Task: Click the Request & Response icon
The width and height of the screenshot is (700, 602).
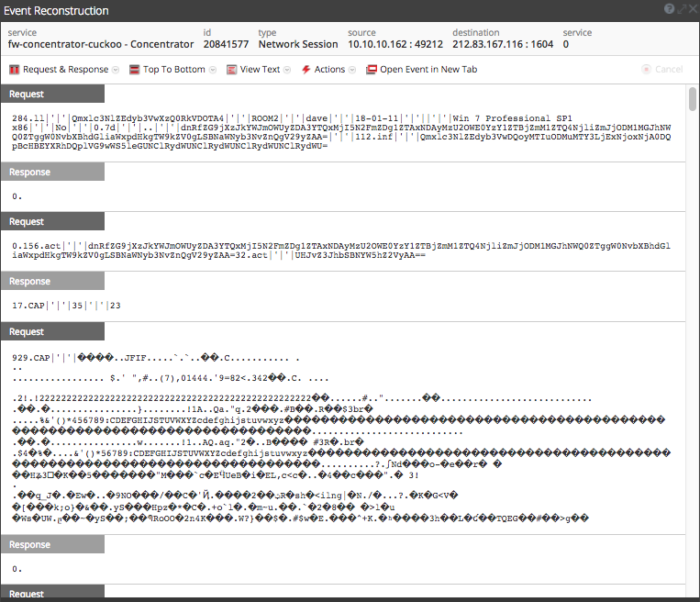Action: pyautogui.click(x=15, y=70)
